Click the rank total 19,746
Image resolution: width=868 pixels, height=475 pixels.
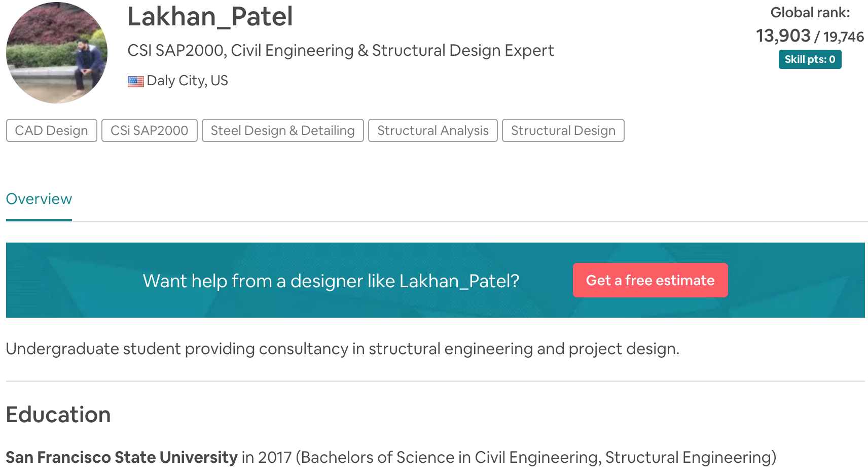[x=842, y=37]
